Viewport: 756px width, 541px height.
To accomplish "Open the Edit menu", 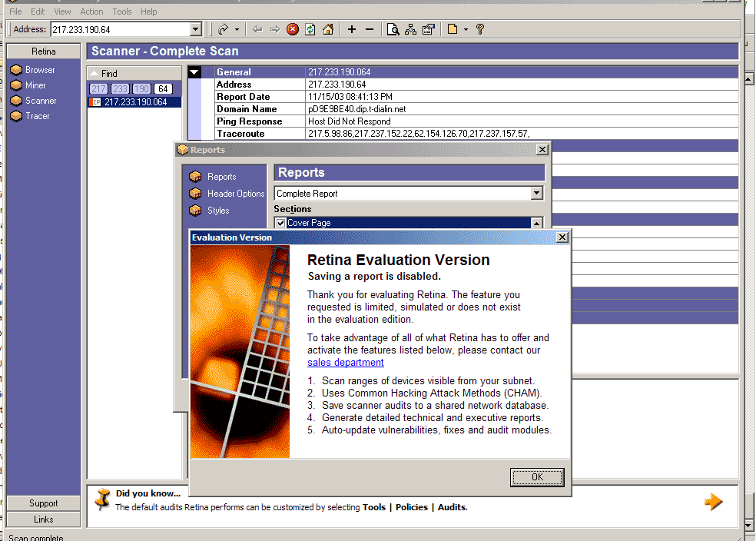I will coord(38,12).
